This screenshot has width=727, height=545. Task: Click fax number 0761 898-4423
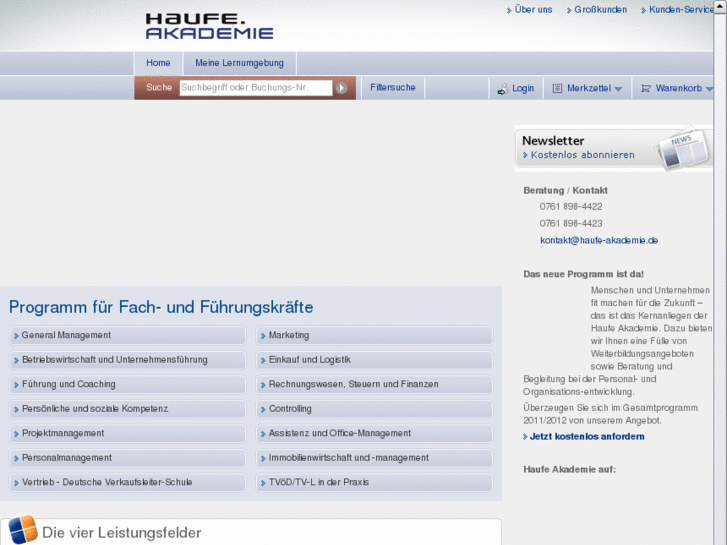pyautogui.click(x=571, y=224)
